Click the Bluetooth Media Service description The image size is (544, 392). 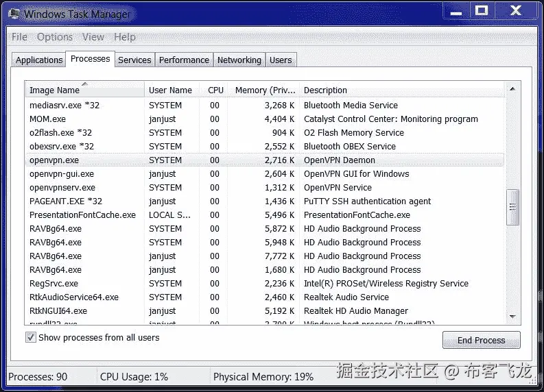tap(351, 105)
